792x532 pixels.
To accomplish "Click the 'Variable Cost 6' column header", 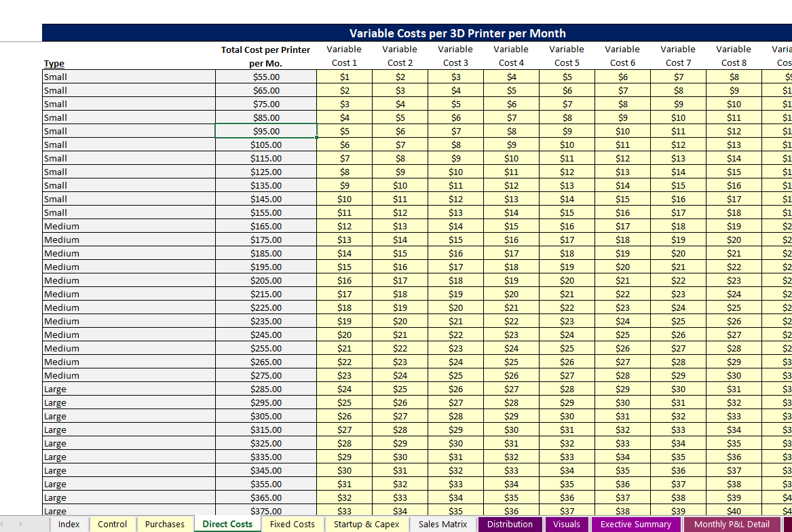I will (622, 56).
